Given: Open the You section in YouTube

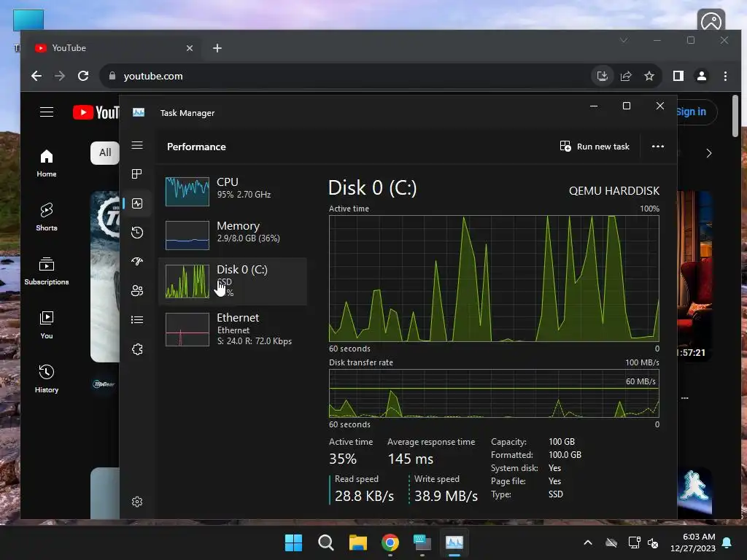Looking at the screenshot, I should tap(47, 324).
